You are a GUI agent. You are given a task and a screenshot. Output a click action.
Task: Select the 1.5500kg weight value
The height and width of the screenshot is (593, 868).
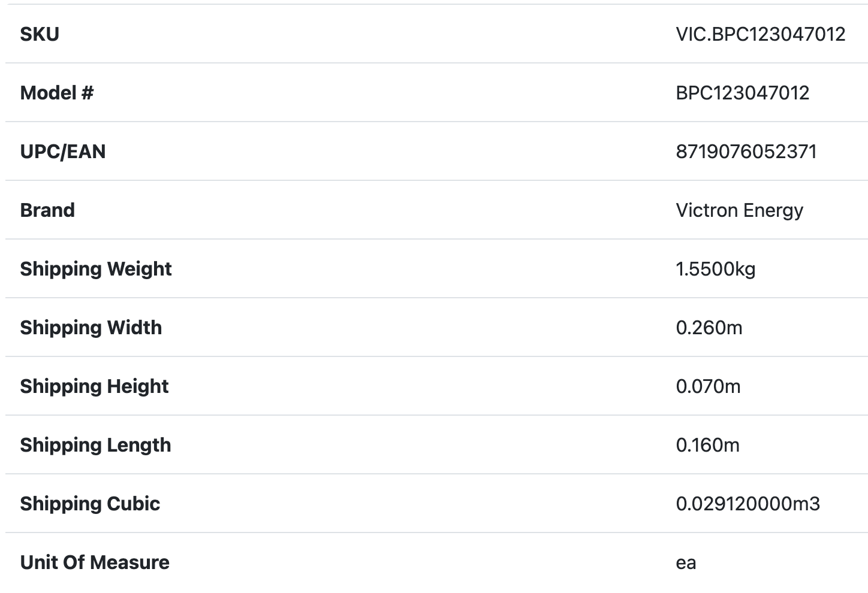coord(715,269)
